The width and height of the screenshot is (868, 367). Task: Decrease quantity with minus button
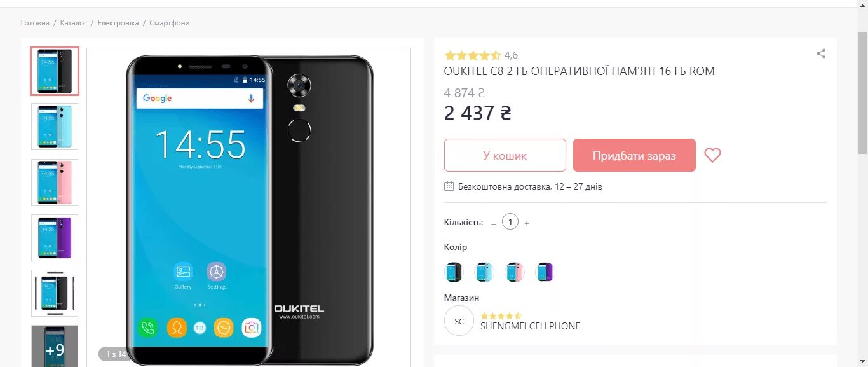tap(494, 223)
